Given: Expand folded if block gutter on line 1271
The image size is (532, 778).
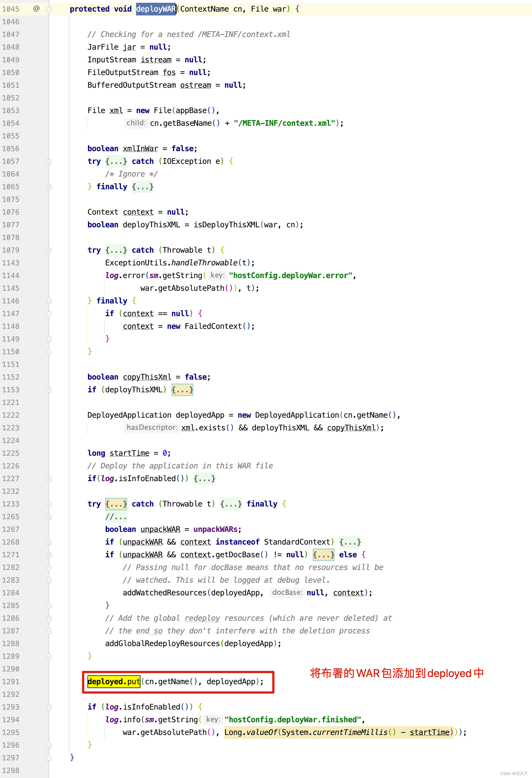Looking at the screenshot, I should click(x=49, y=555).
